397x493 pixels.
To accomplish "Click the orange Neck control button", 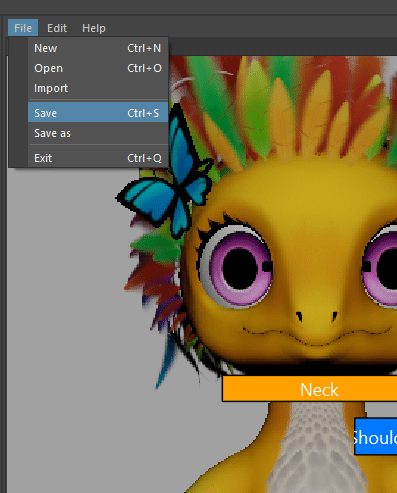I will tap(310, 389).
